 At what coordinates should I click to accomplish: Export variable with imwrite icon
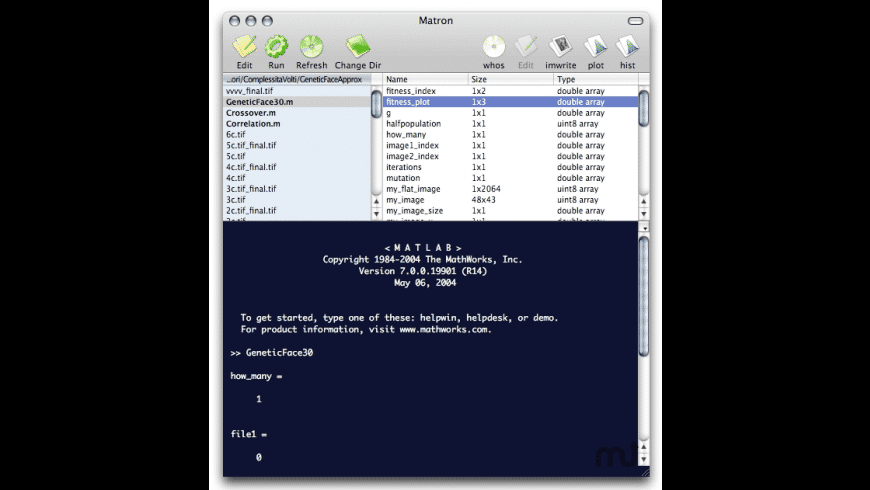(x=560, y=51)
